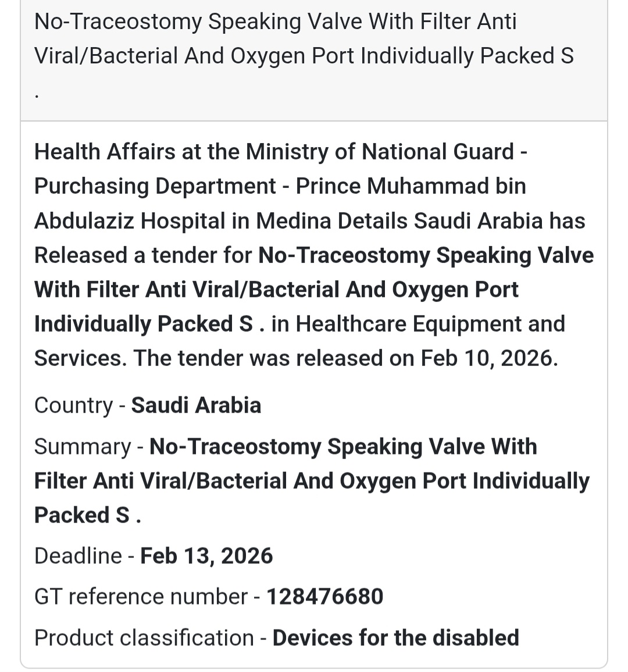Click the "Country" label
The height and width of the screenshot is (672, 628).
[73, 405]
